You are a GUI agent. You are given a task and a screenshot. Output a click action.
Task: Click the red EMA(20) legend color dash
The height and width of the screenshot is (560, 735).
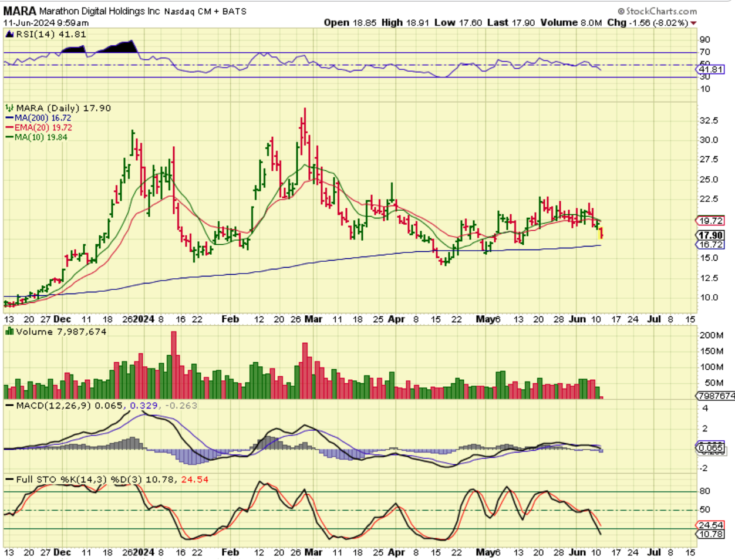[10, 127]
